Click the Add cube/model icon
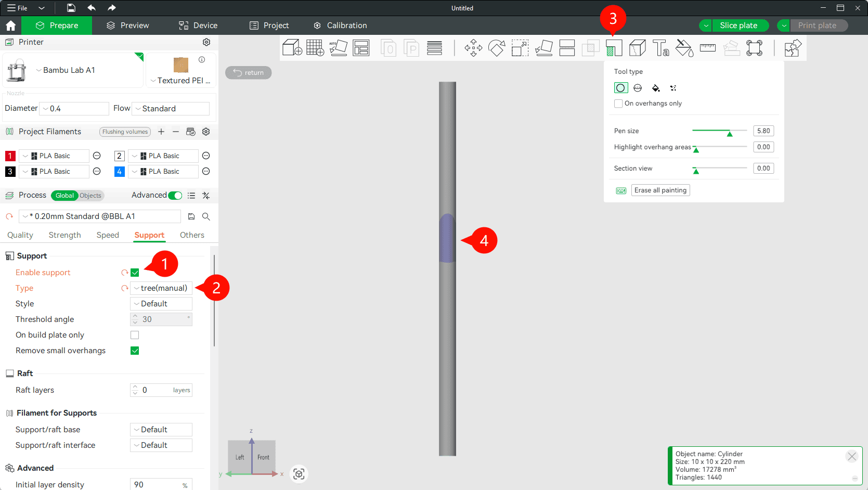 click(292, 48)
